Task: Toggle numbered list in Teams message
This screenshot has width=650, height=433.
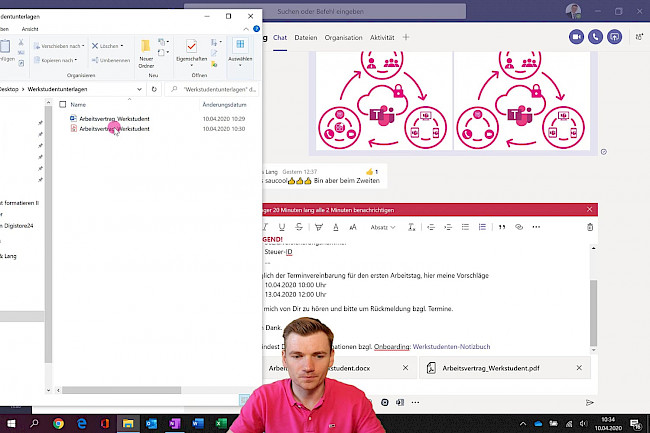Action: [x=482, y=227]
